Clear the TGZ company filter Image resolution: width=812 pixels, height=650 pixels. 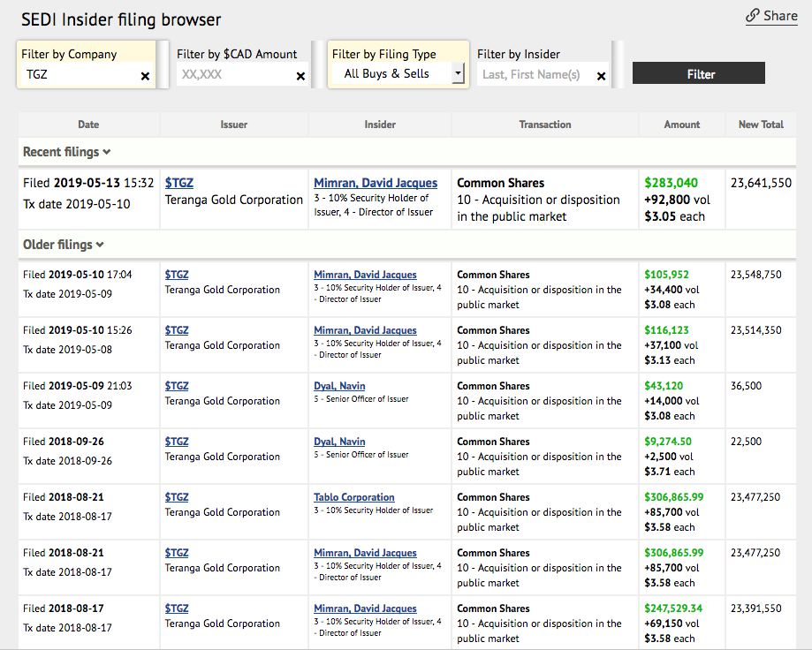[x=145, y=77]
